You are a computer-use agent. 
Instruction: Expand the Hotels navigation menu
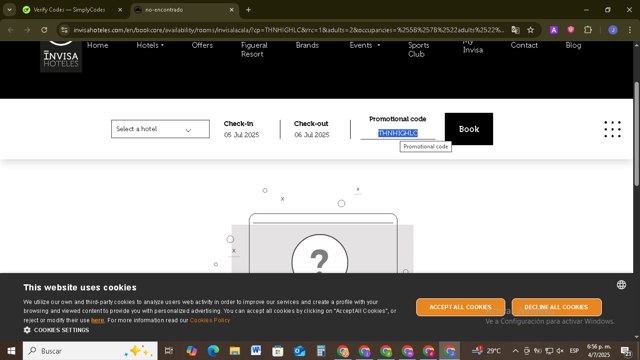[x=150, y=45]
